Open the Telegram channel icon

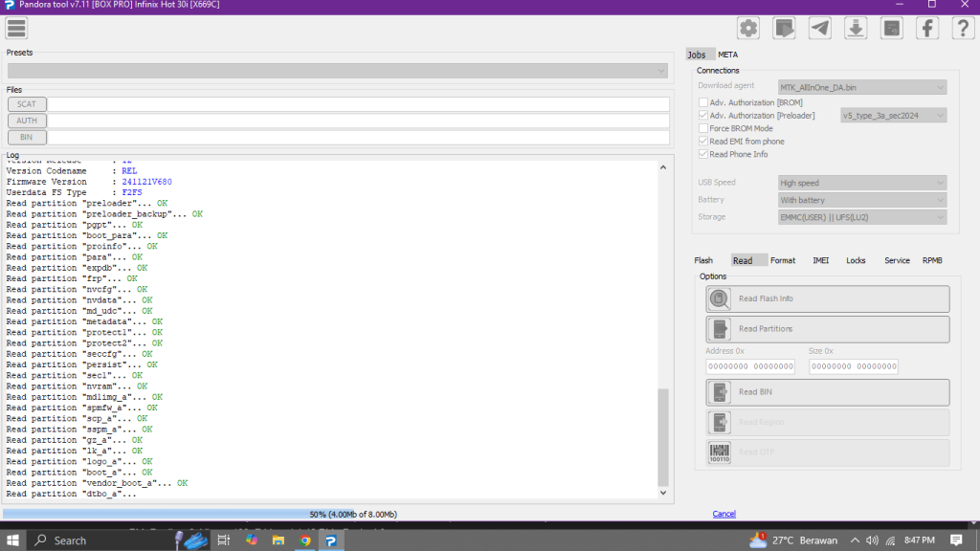click(819, 28)
